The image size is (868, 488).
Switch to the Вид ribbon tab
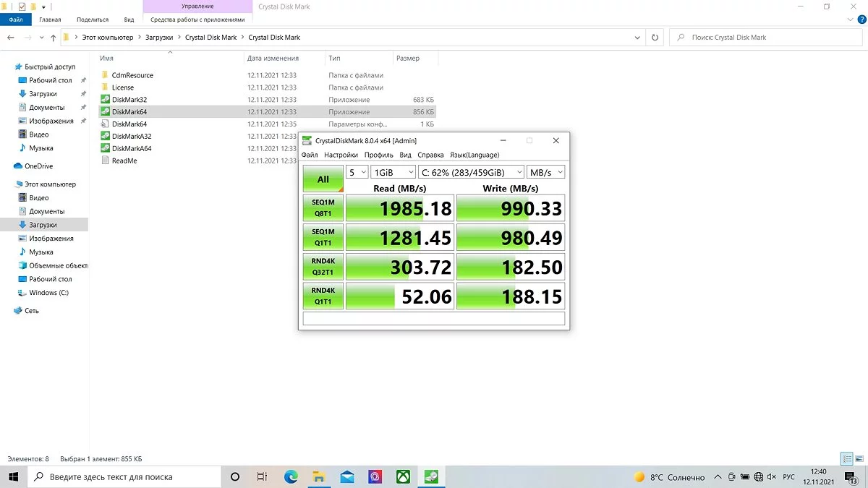129,20
